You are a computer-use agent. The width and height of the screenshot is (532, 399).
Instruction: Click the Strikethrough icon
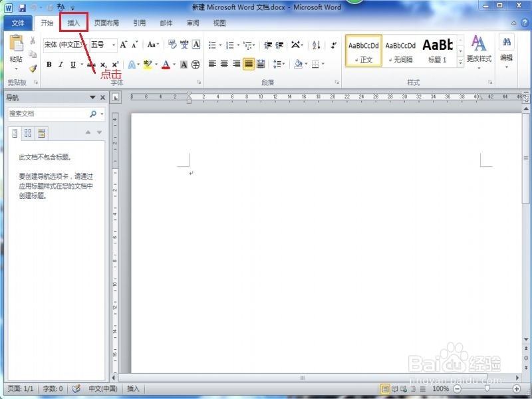tap(92, 65)
